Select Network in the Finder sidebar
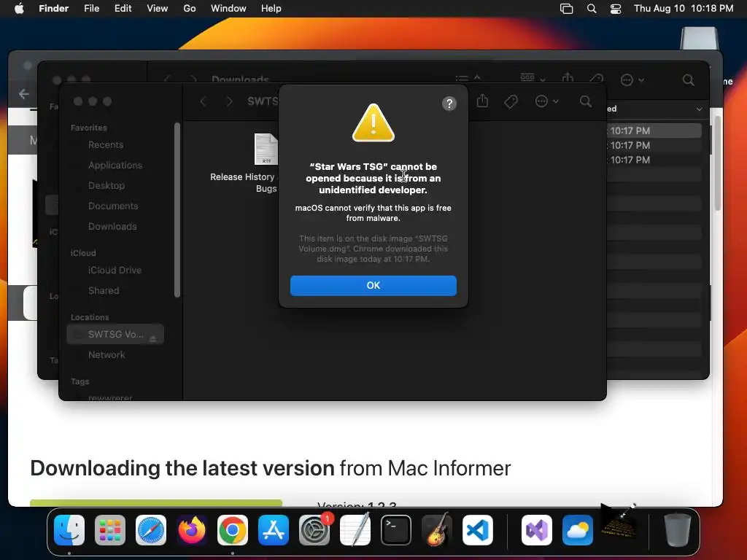747x560 pixels. (107, 355)
